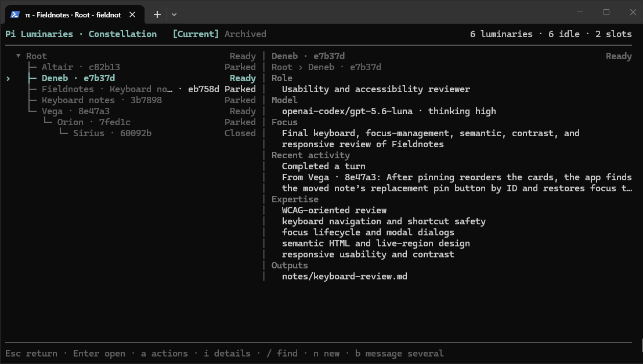Click the notes/keyboard-review.md output path

pyautogui.click(x=345, y=276)
